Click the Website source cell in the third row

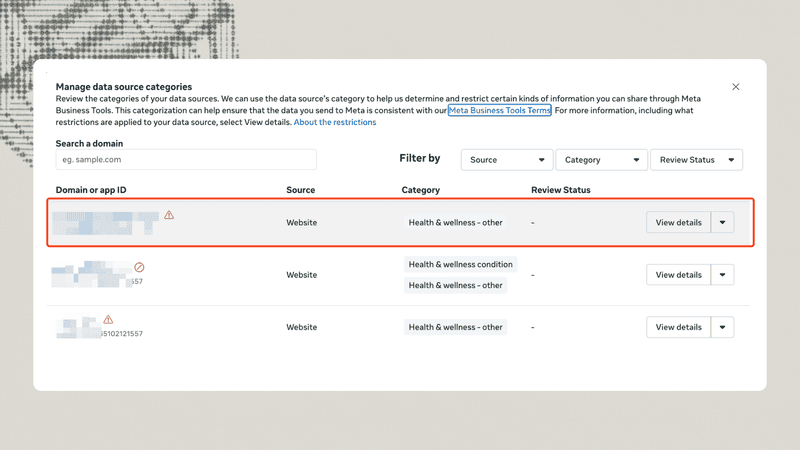coord(302,327)
